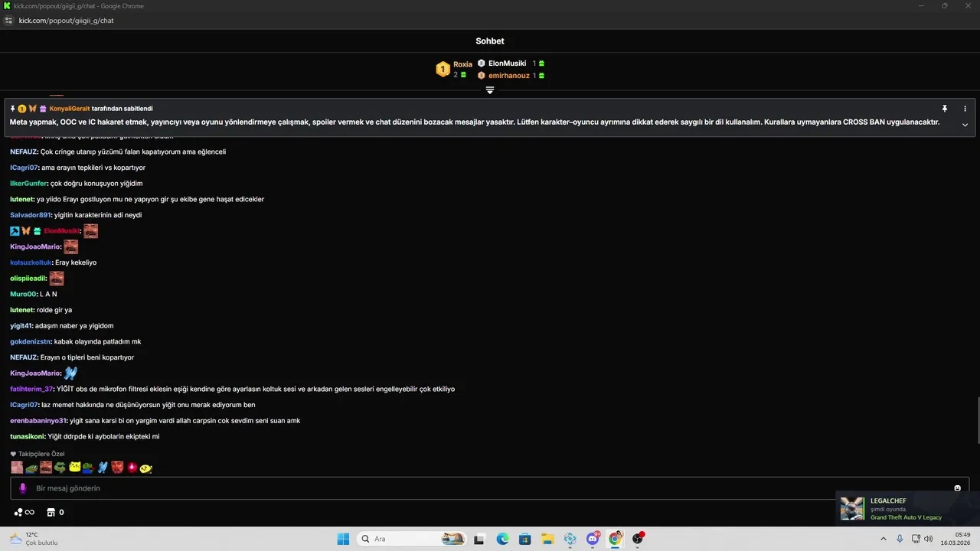Insert the yellow blob emote
This screenshot has width=980, height=551.
click(x=145, y=468)
